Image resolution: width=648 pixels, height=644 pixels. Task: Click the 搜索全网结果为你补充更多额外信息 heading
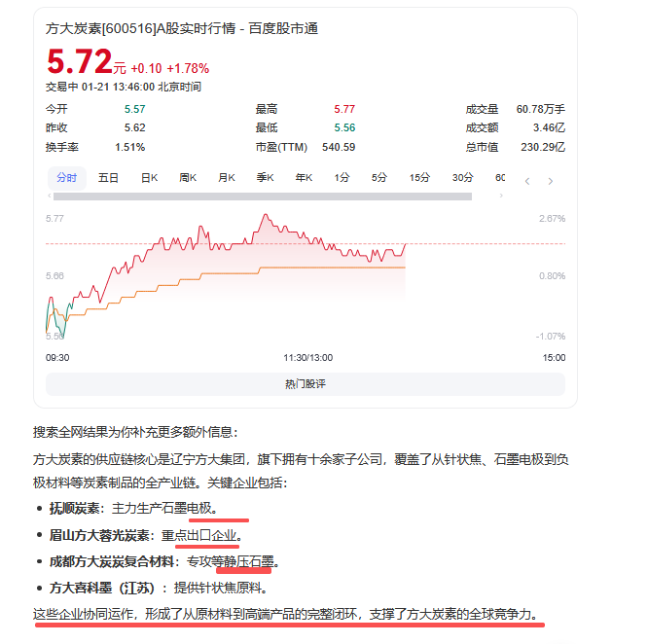(136, 433)
